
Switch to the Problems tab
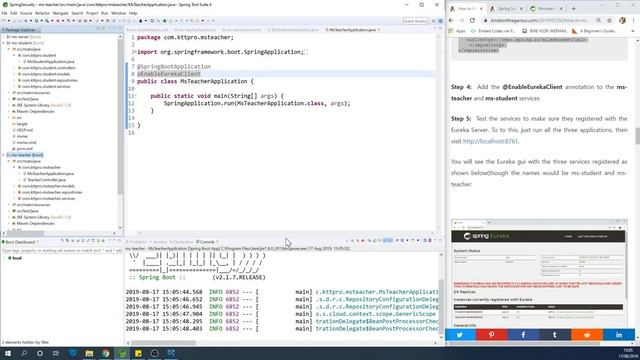point(138,242)
